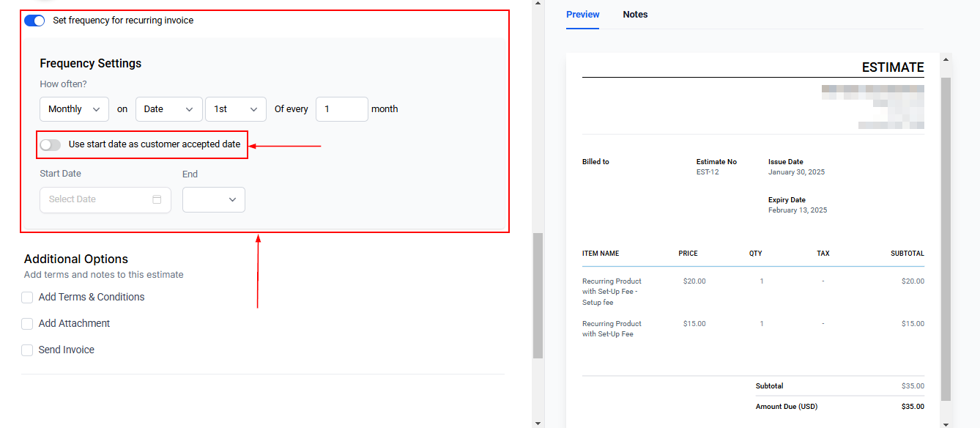Open the End dropdown
Viewport: 980px width, 428px height.
(214, 199)
